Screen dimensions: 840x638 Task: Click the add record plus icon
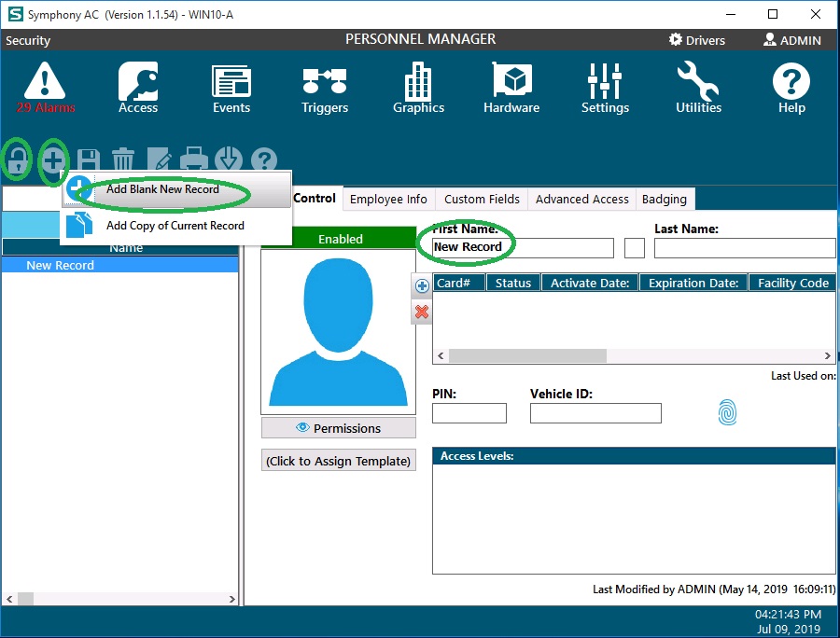coord(53,159)
